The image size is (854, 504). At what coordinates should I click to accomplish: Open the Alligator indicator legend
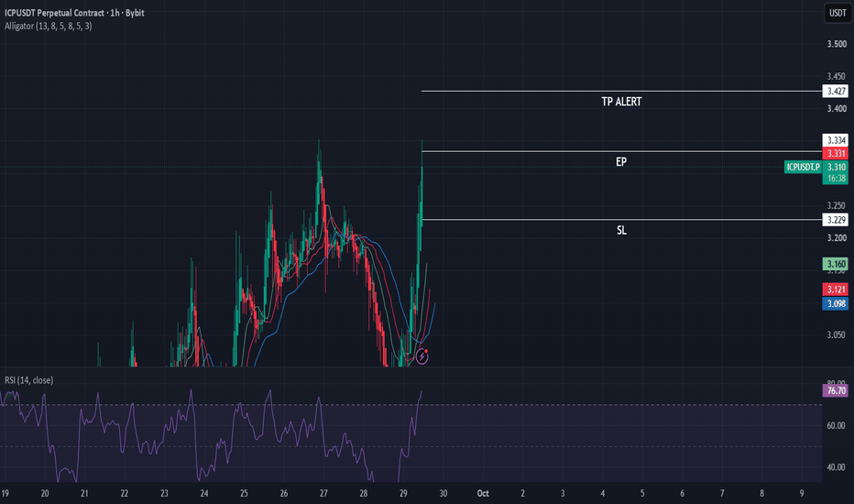[x=48, y=26]
